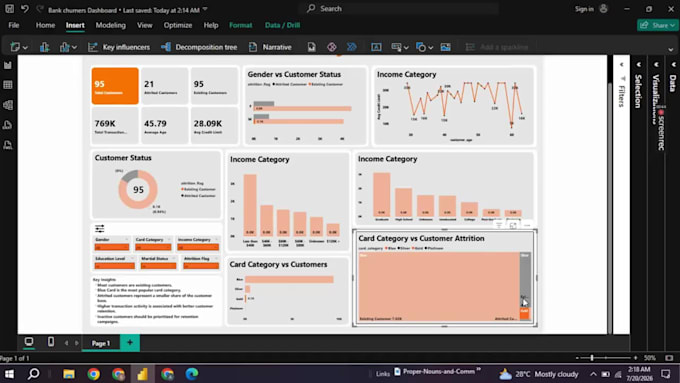Image resolution: width=680 pixels, height=383 pixels.
Task: Click the filter icon on selected visual header
Action: click(x=499, y=225)
